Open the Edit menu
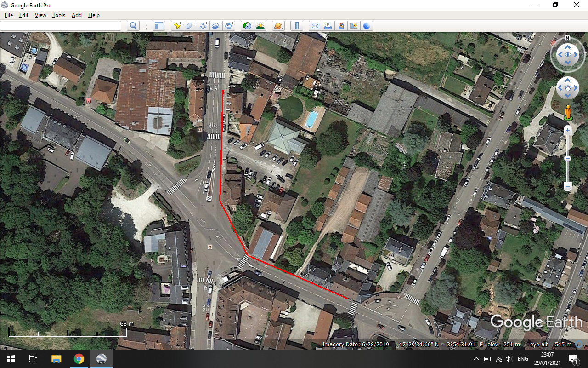 pos(24,15)
